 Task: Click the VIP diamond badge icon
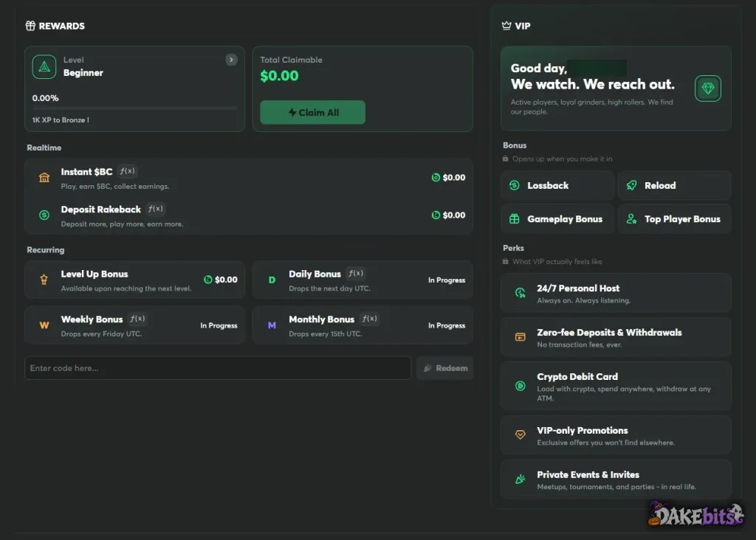[x=708, y=88]
